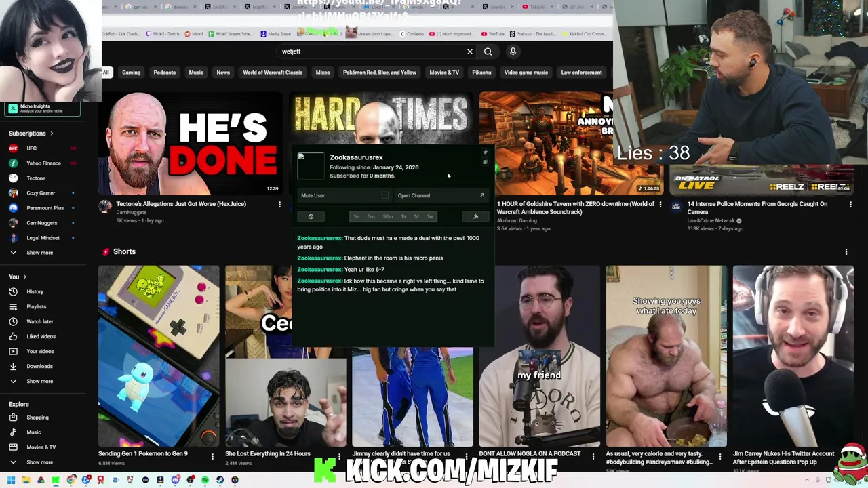Select 1d timeout duration
The image size is (868, 488).
point(416,217)
